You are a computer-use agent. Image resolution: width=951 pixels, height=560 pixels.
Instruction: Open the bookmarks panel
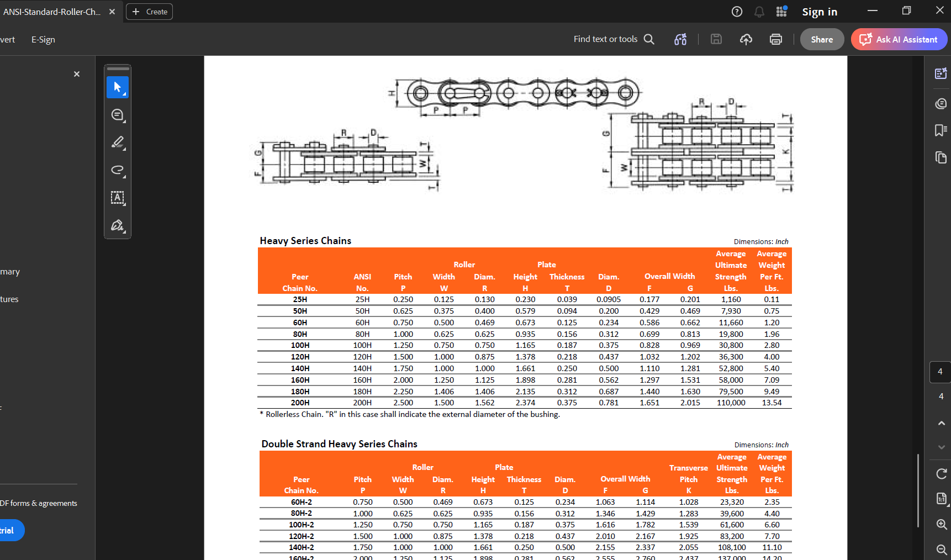941,130
